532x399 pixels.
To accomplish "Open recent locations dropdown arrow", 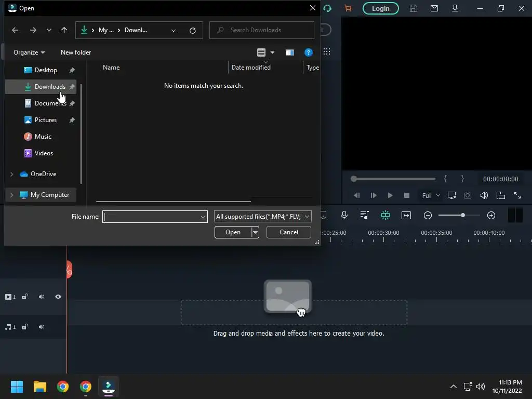I will point(49,30).
